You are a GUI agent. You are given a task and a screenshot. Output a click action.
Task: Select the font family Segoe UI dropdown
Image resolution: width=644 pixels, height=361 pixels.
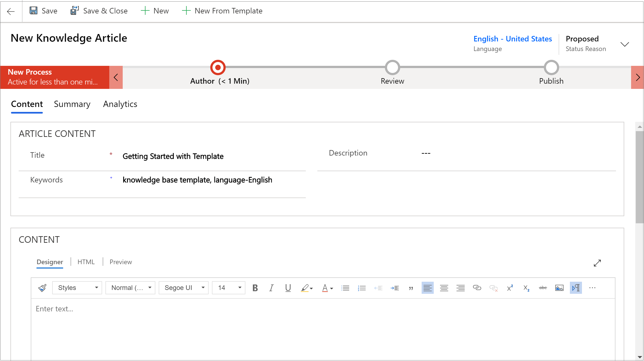coord(183,288)
